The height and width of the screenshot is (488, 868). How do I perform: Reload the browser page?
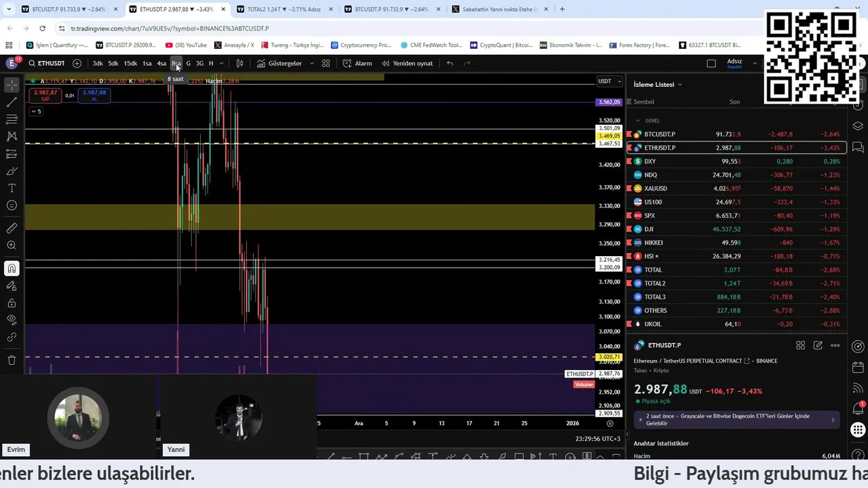[x=42, y=28]
